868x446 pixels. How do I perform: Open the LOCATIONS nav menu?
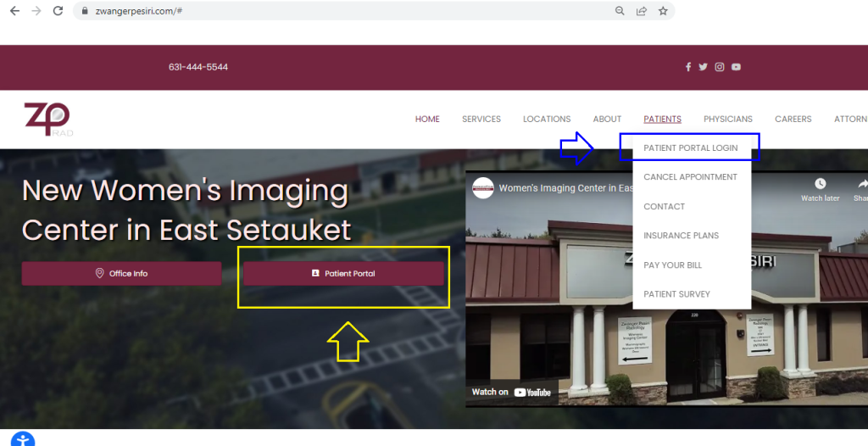[x=547, y=119]
